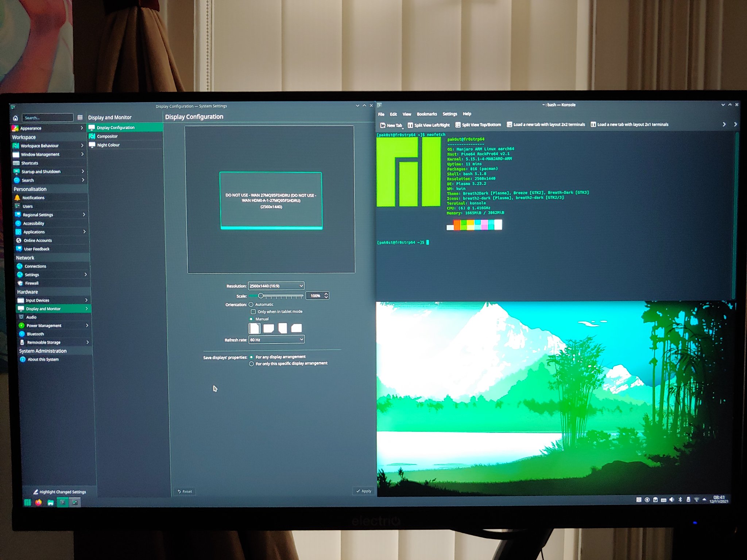Screen dimensions: 747x560
Task: Click Split View Top/Bottom in Konsole
Action: pyautogui.click(x=478, y=125)
